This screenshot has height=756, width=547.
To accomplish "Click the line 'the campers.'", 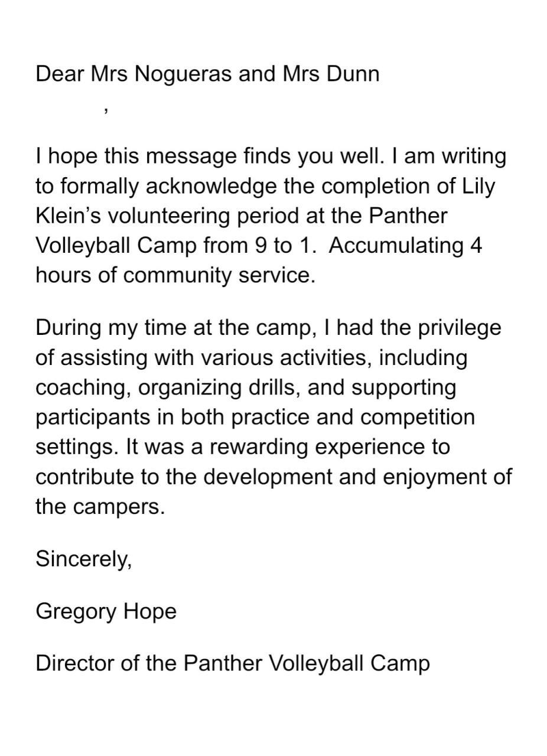I will click(100, 507).
